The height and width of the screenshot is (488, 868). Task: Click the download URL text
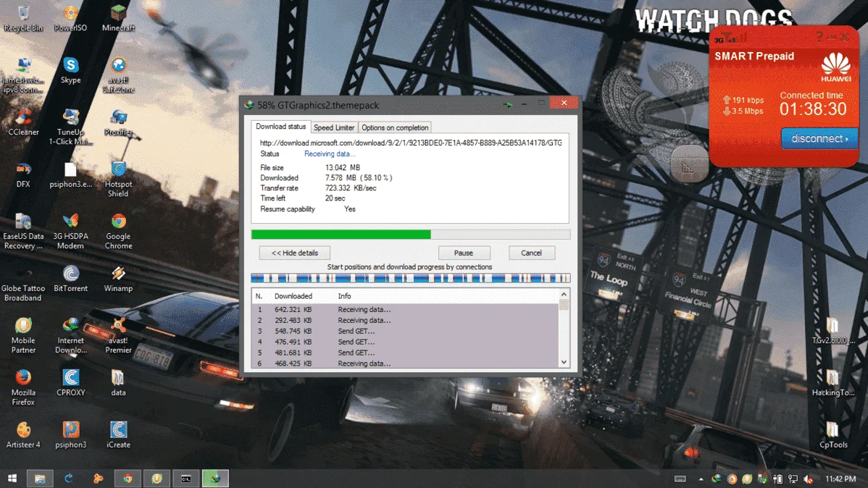411,143
